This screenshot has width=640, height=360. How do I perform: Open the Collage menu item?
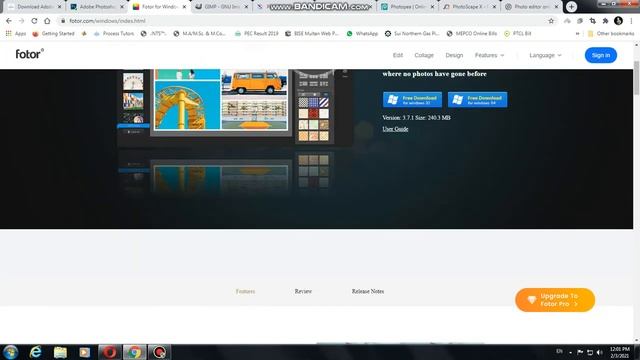[424, 55]
